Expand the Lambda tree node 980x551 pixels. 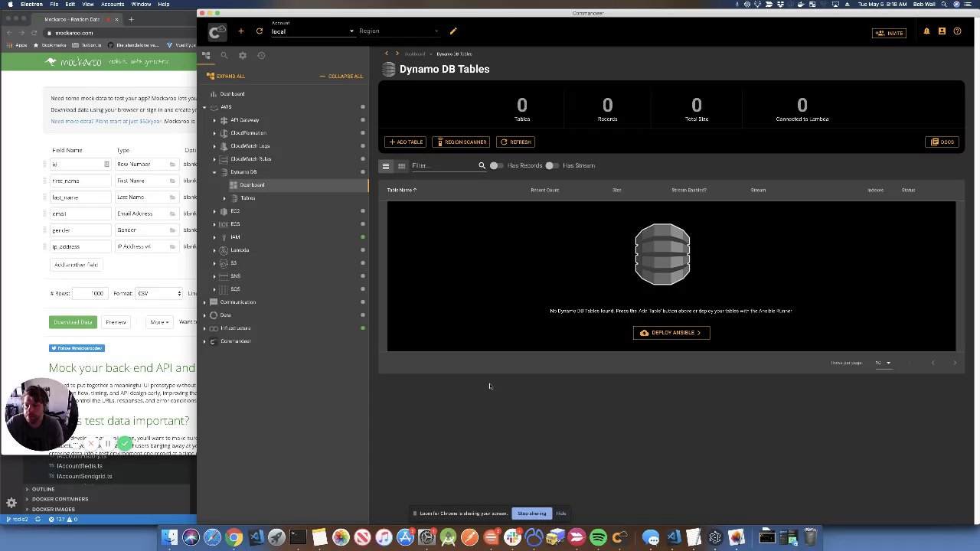214,250
